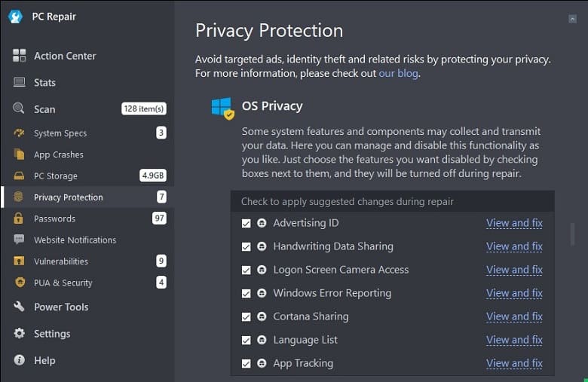Screen dimensions: 588x382
Task: Click the Help info icon
Action: click(19, 360)
